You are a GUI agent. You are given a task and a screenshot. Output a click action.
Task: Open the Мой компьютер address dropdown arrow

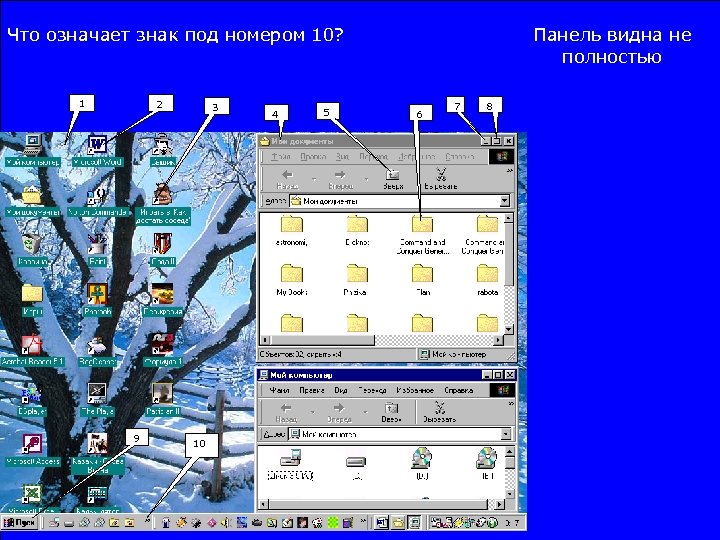click(506, 434)
